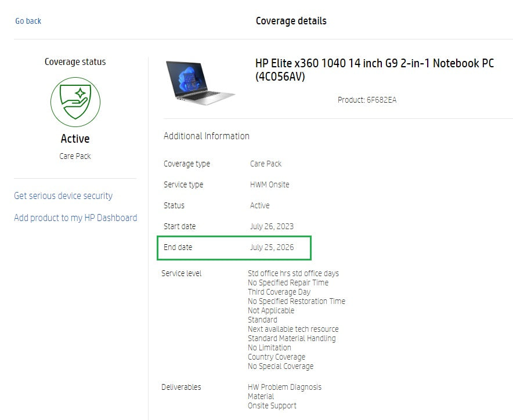This screenshot has width=513, height=420.
Task: Click the Coverage type label
Action: (187, 164)
